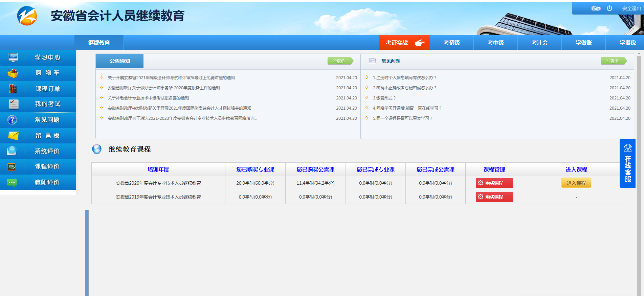Open the first announcement about 高级会计师考试
The image size is (644, 296).
(x=171, y=78)
